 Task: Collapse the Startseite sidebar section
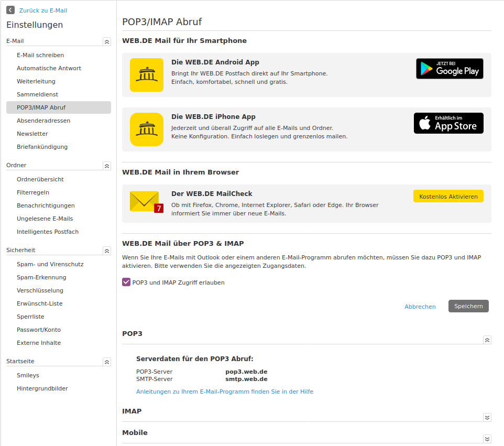107,362
